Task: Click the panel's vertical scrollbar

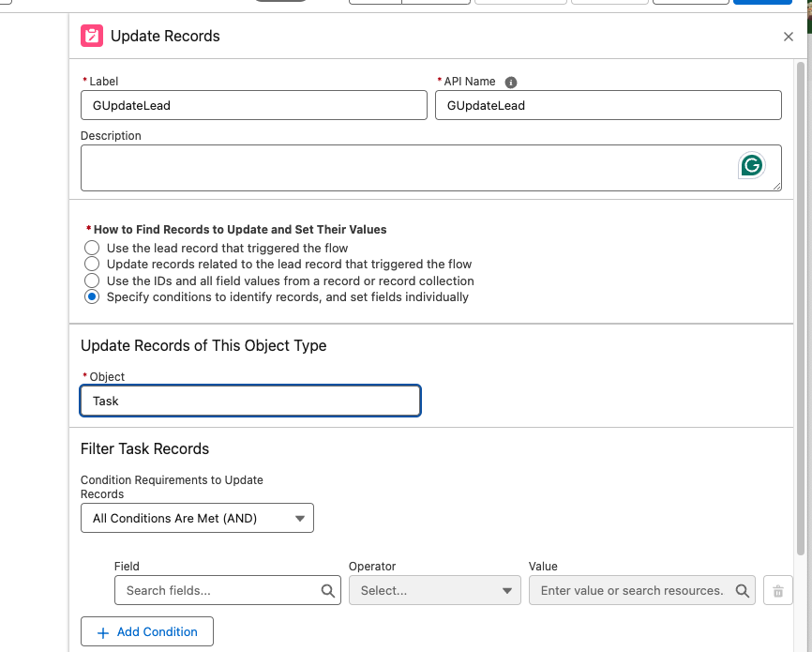Action: pyautogui.click(x=800, y=310)
